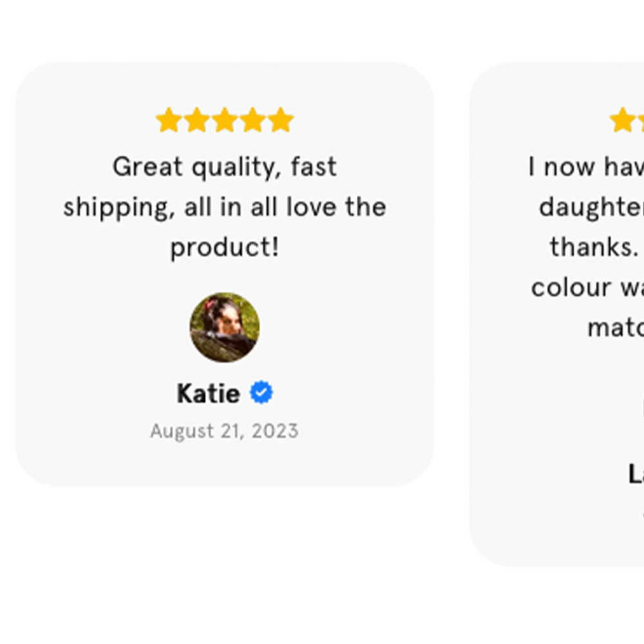This screenshot has height=644, width=644.
Task: Click the word "product!" in Katie's review
Action: point(225,247)
